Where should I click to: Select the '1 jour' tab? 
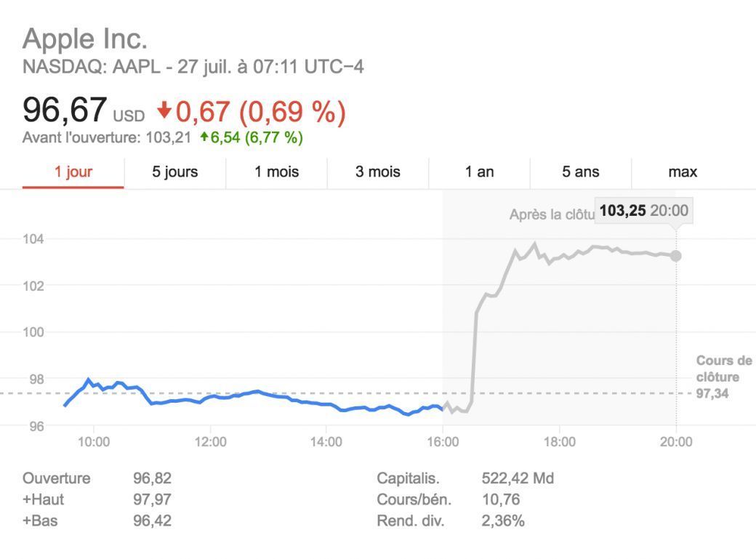click(x=73, y=172)
